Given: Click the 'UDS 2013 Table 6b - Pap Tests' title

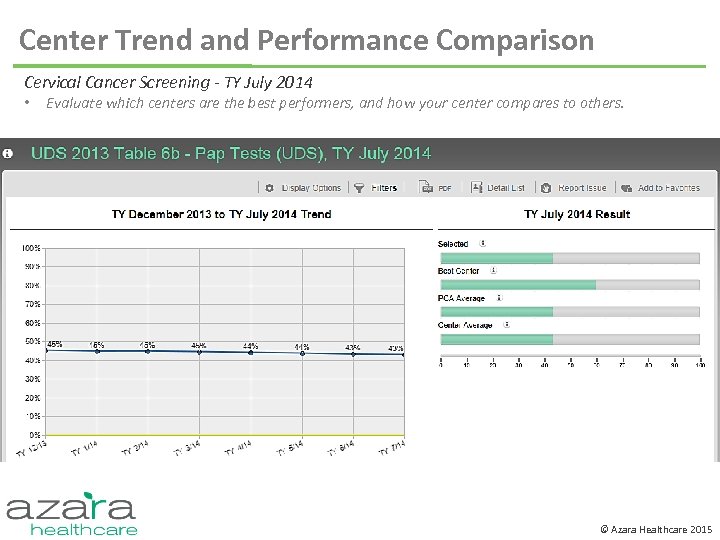Looking at the screenshot, I should [x=231, y=153].
